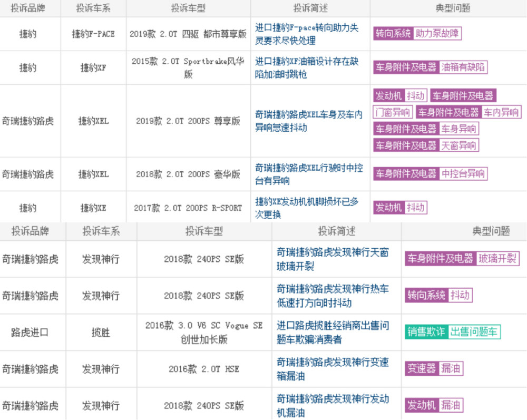Open link 奇瑞捷豹路虎XEL行驶时中控台有异响
The image size is (527, 420).
click(308, 174)
